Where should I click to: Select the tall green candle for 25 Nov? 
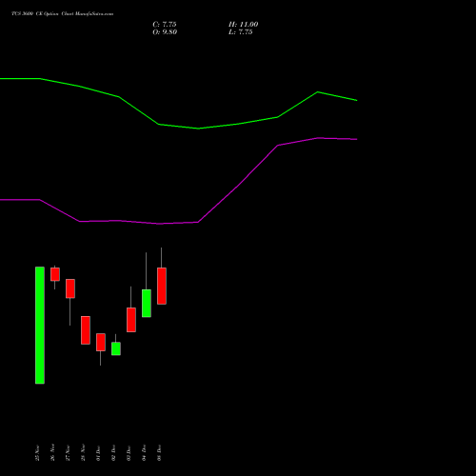point(40,326)
